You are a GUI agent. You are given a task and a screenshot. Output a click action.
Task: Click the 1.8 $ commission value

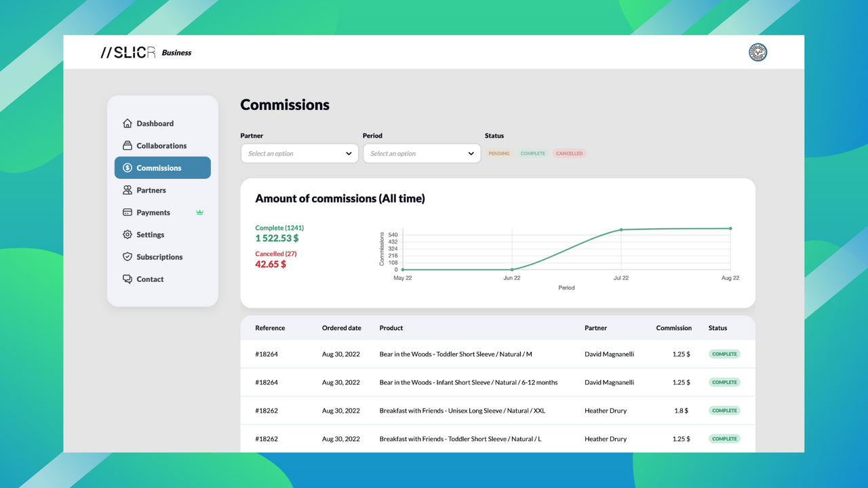(682, 411)
